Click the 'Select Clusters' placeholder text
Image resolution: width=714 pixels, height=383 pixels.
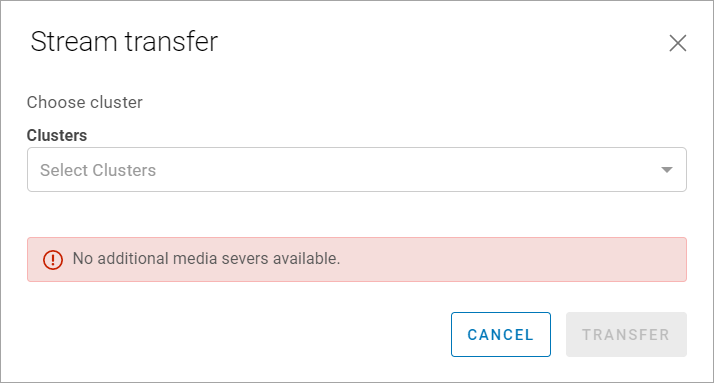click(x=98, y=170)
